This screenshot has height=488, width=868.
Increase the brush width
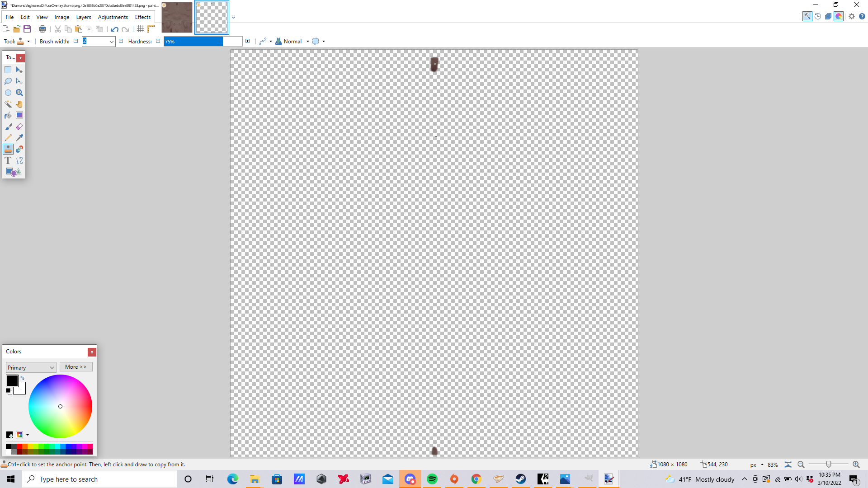click(121, 41)
